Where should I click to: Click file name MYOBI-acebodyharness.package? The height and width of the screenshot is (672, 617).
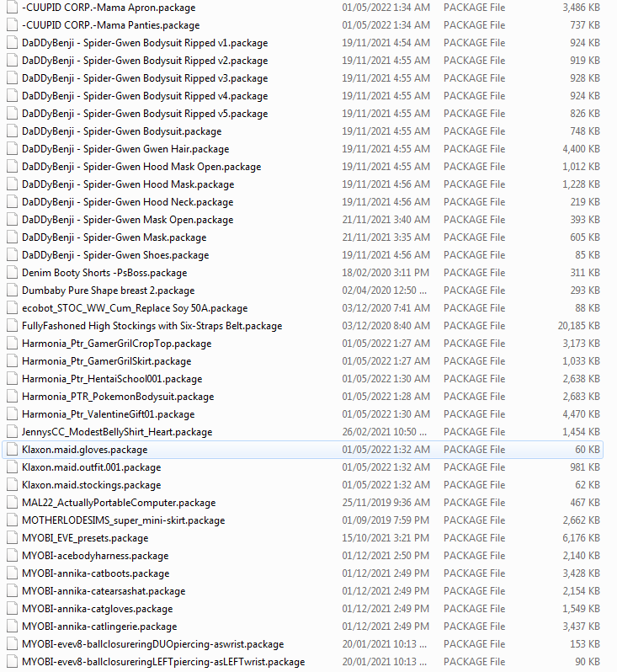(x=95, y=556)
